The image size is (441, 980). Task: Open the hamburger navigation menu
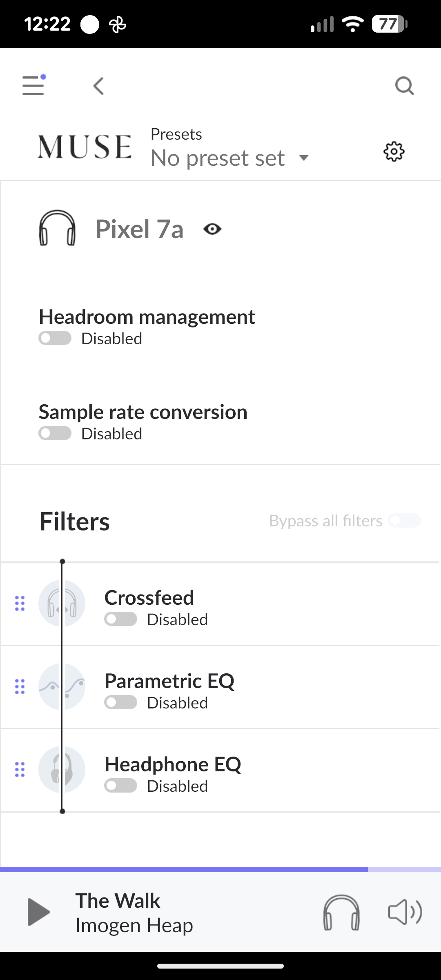[x=33, y=86]
